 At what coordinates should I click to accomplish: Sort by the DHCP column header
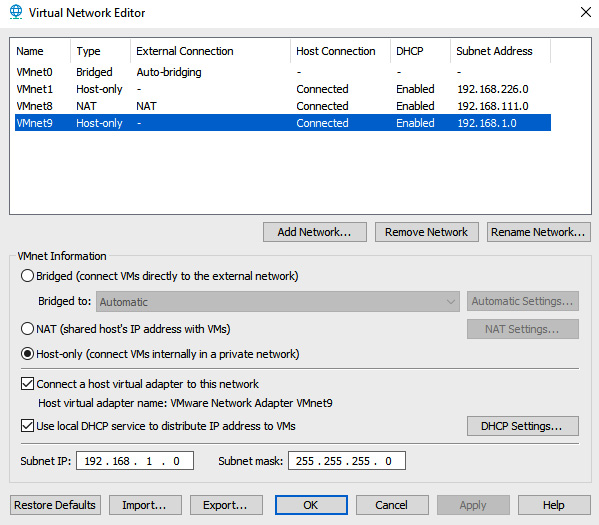click(421, 51)
